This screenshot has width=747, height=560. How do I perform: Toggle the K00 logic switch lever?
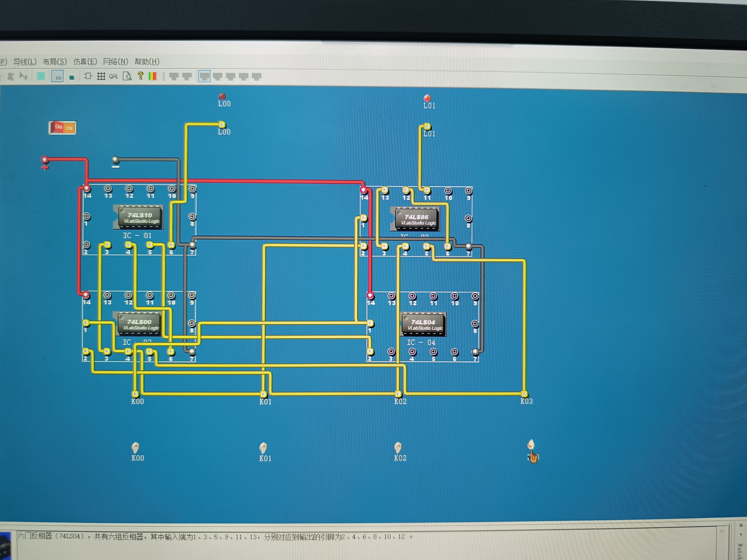point(135,447)
